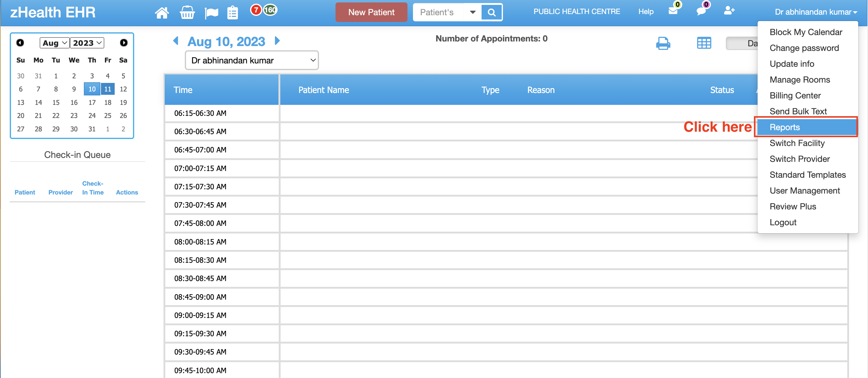Click the Patient's search input field
The image size is (868, 378).
437,12
